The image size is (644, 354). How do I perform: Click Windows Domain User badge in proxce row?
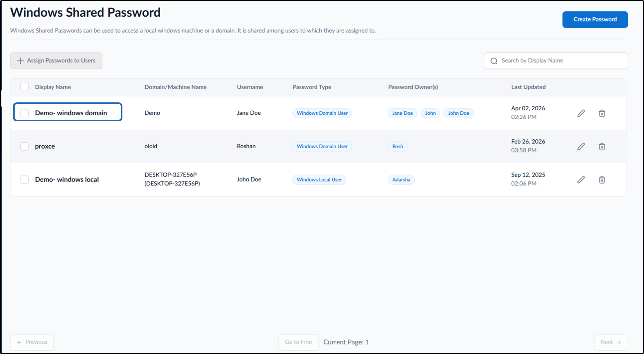322,146
